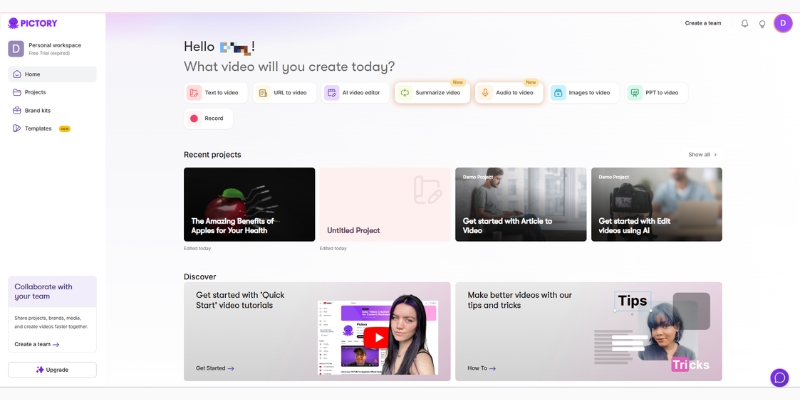
Task: Open tips and tricks card image
Action: point(652,330)
